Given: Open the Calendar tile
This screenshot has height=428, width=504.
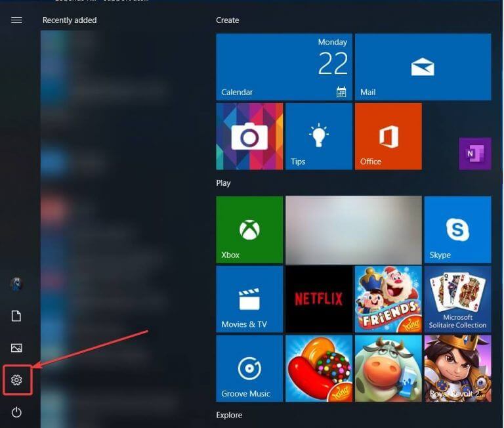Looking at the screenshot, I should pyautogui.click(x=284, y=67).
